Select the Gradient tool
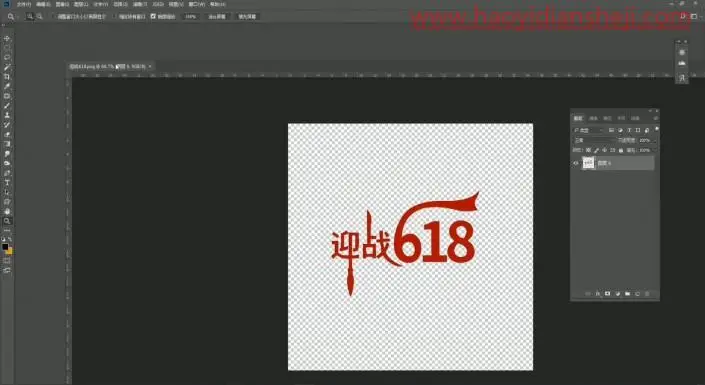 click(7, 144)
